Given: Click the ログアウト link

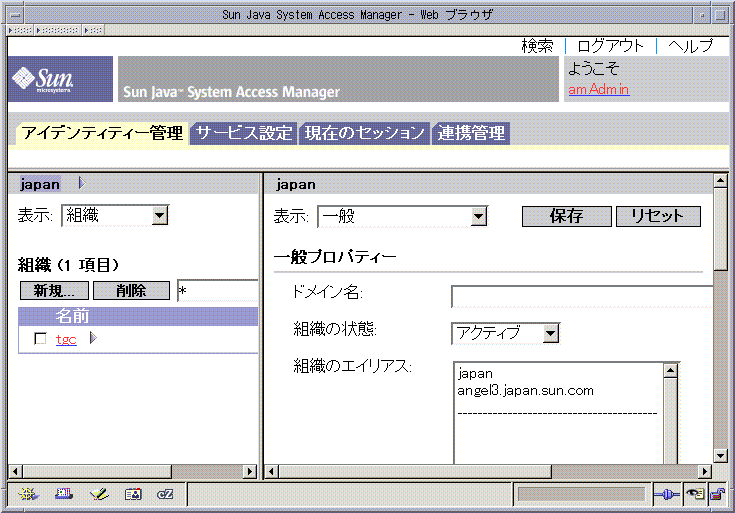Looking at the screenshot, I should 610,46.
